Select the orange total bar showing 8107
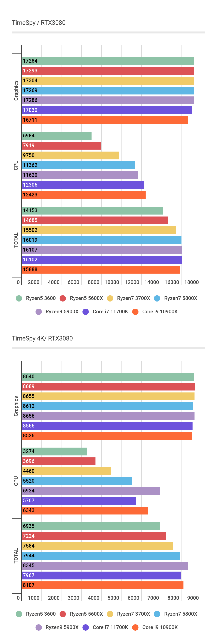217x644 pixels. coord(103,585)
